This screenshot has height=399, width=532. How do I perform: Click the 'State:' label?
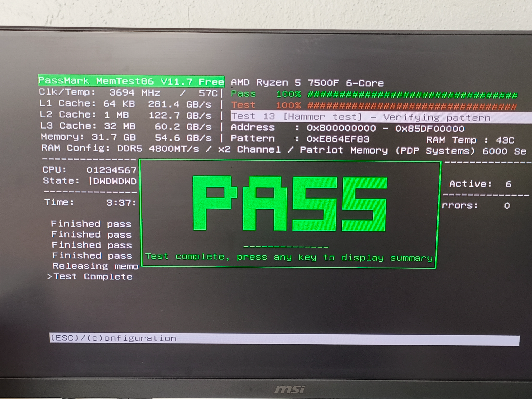click(61, 181)
